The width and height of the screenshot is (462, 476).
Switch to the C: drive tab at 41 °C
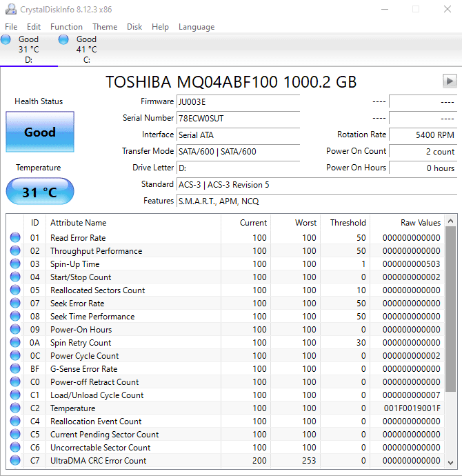(86, 50)
